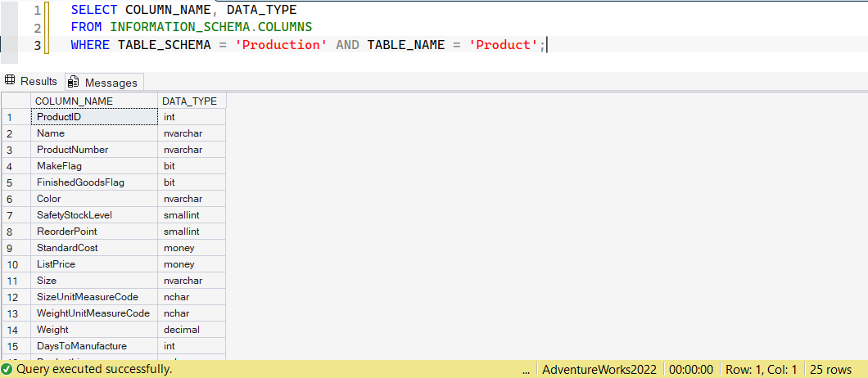The height and width of the screenshot is (378, 868).
Task: Click the row header number 5
Action: point(16,182)
